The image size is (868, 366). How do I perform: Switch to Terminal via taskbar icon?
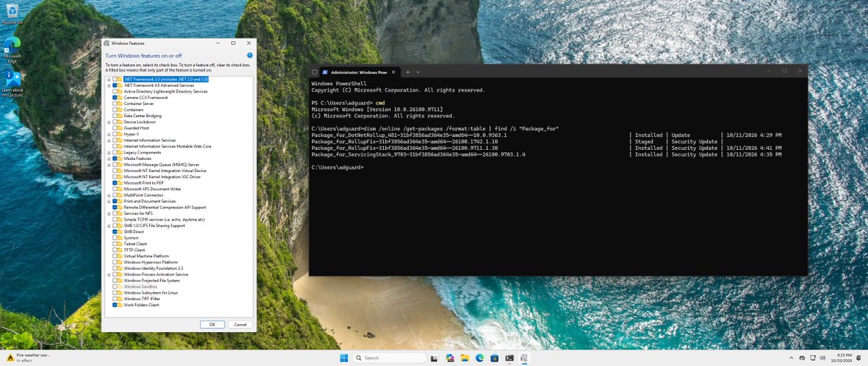(x=509, y=358)
